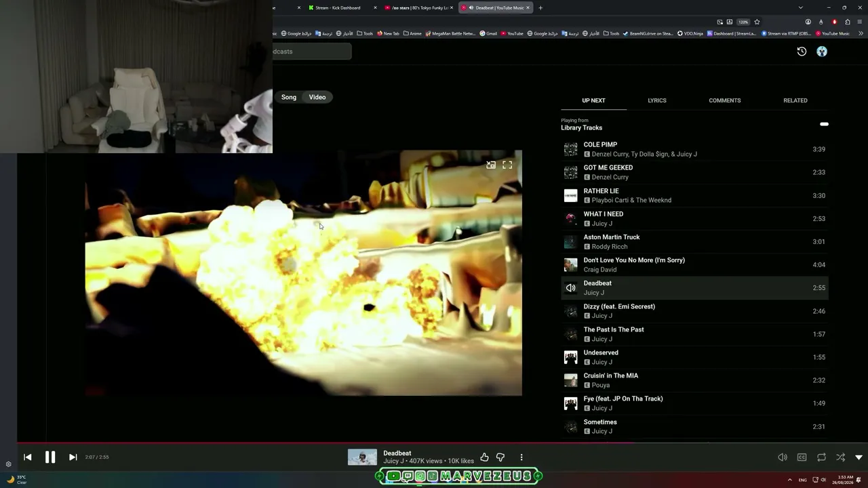
Task: Show hidden system tray icons
Action: [x=789, y=479]
